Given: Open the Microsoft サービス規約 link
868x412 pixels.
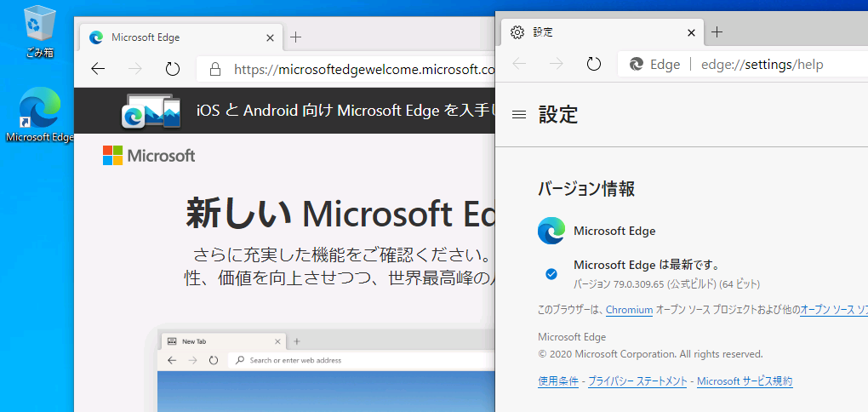Looking at the screenshot, I should [x=745, y=381].
